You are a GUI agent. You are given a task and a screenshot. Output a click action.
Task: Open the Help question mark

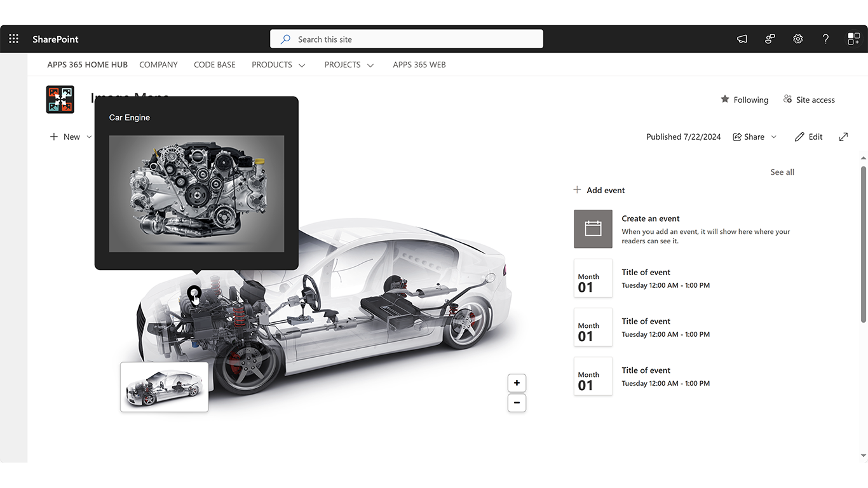[x=826, y=39]
